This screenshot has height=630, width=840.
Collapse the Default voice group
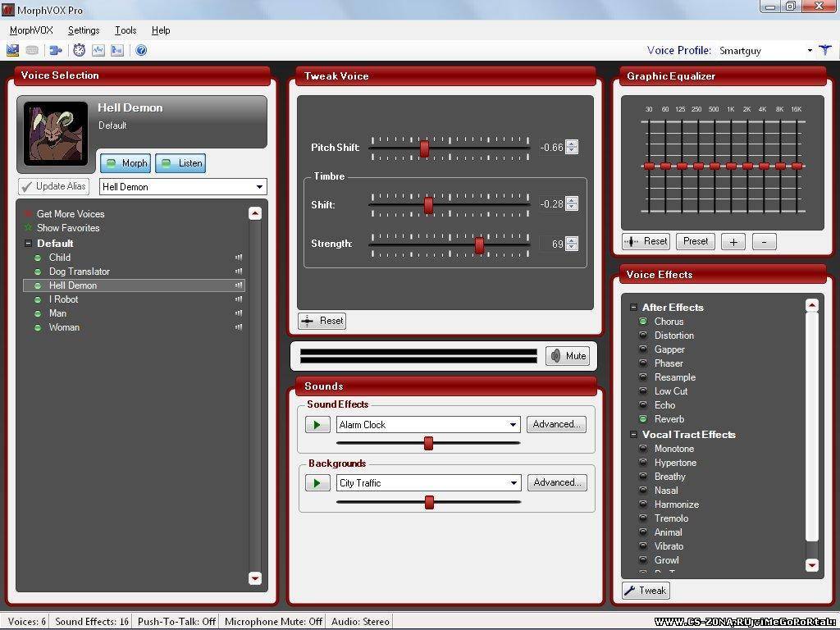click(x=29, y=243)
